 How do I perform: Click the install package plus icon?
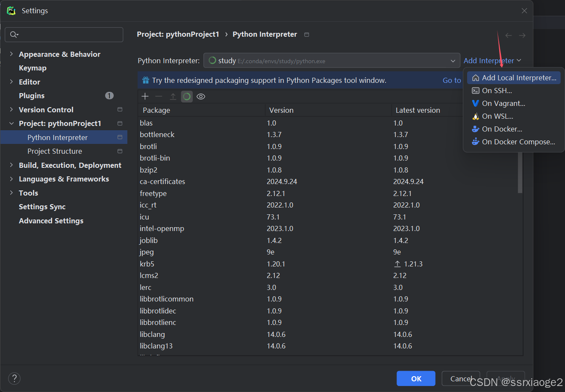coord(145,97)
